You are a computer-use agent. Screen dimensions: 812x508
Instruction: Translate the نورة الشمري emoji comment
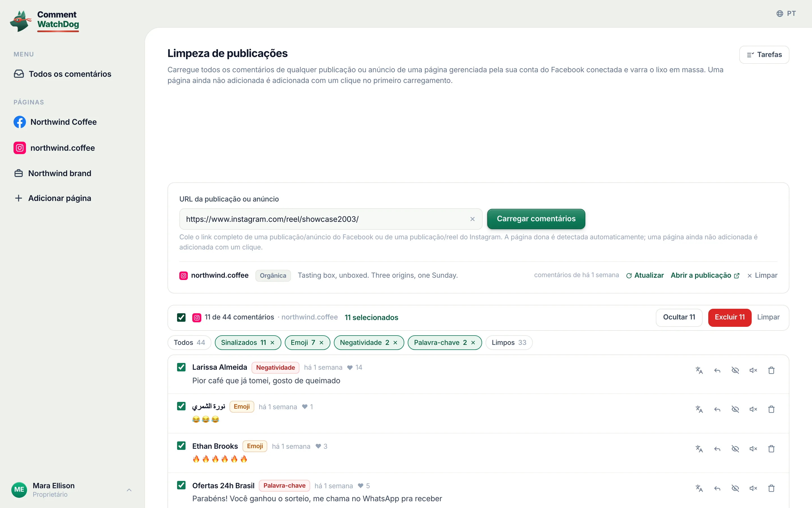[x=699, y=409]
